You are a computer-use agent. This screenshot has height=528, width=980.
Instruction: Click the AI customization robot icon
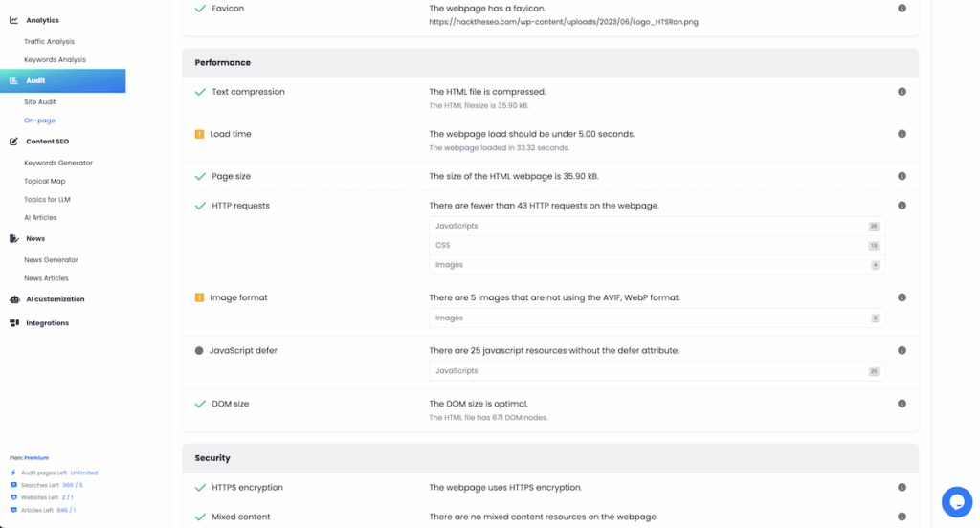pos(14,299)
